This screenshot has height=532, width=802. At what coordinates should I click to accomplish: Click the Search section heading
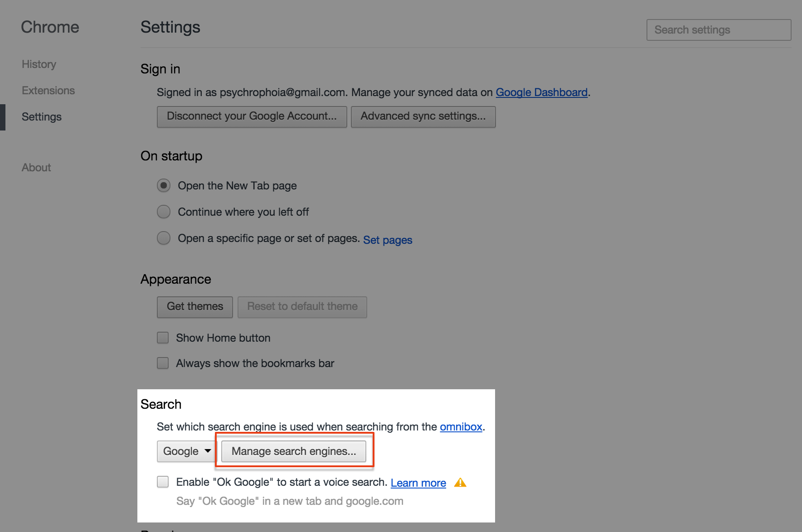(161, 404)
